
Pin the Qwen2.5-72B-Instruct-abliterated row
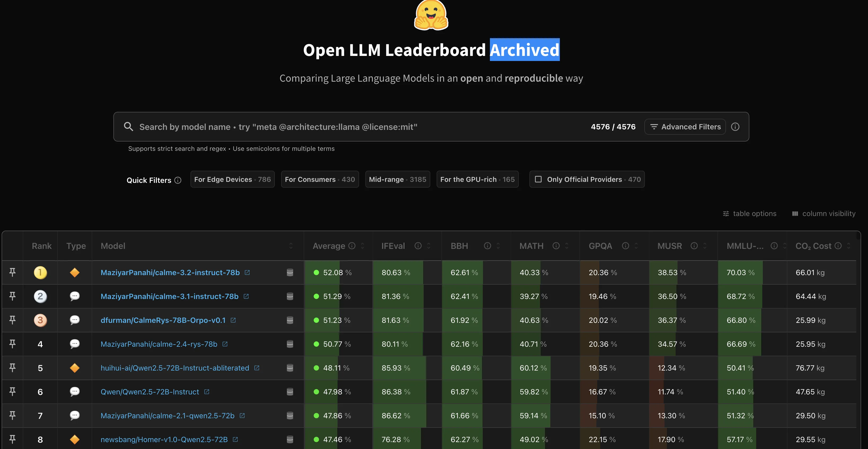[12, 368]
